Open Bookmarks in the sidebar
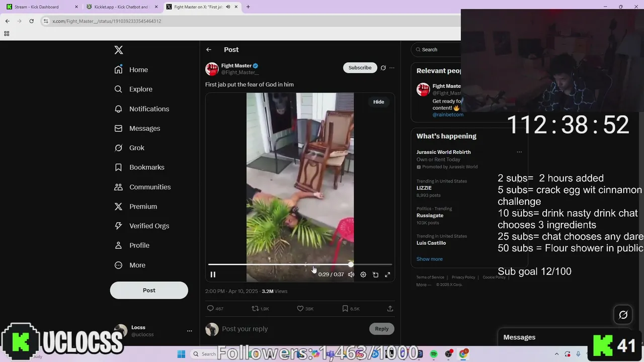The width and height of the screenshot is (644, 362). pos(139,167)
